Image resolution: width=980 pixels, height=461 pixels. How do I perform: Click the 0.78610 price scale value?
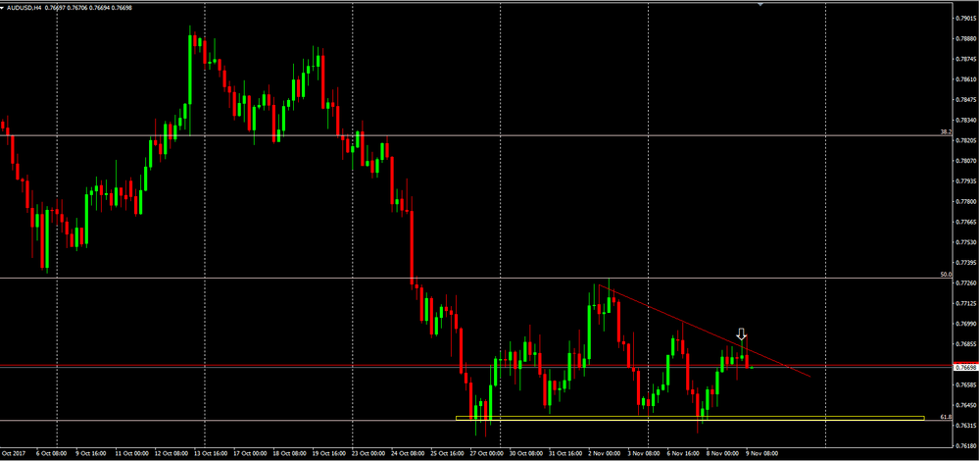click(967, 79)
